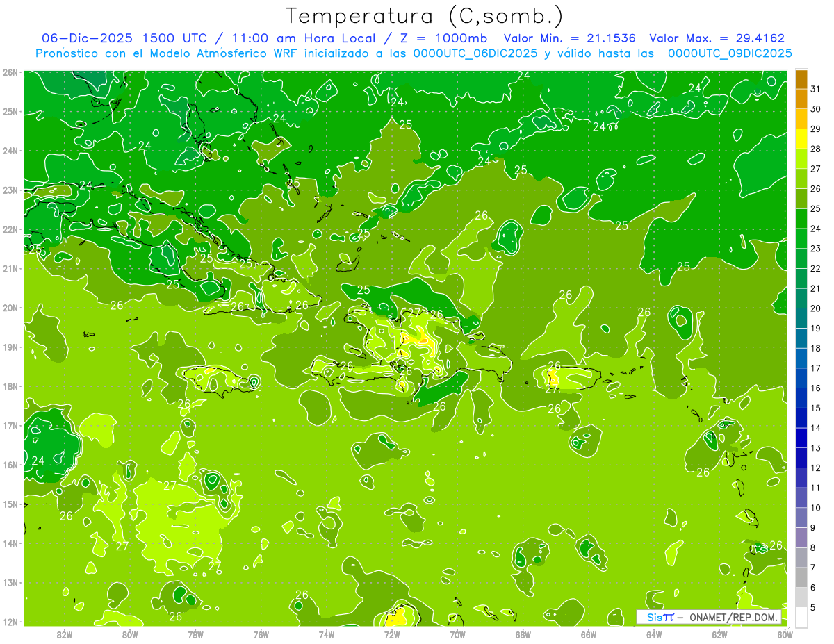Select the yellow swatch between scale 28 and 29

click(x=801, y=139)
